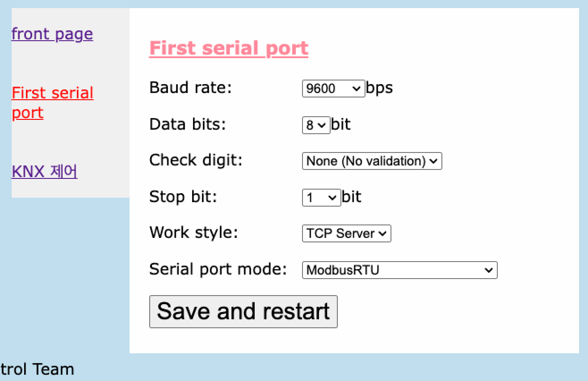
Task: Open the Work style TCP Server dropdown
Action: [x=346, y=233]
